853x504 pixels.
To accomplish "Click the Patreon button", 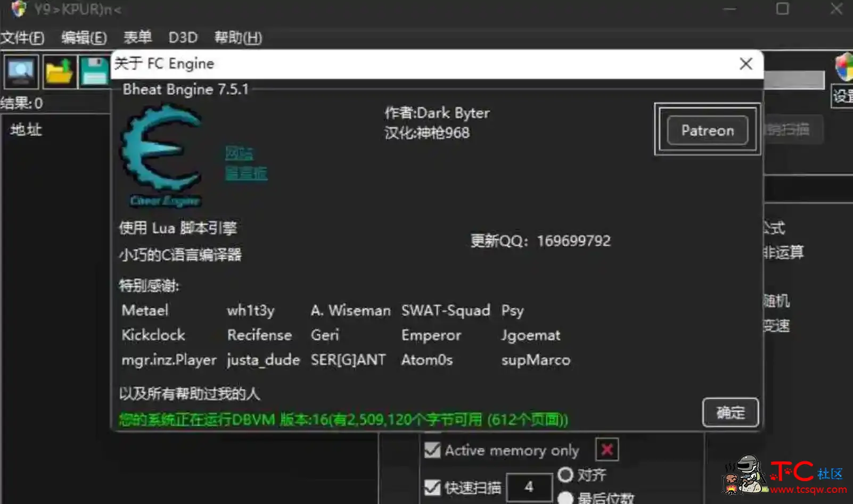I will coord(707,130).
